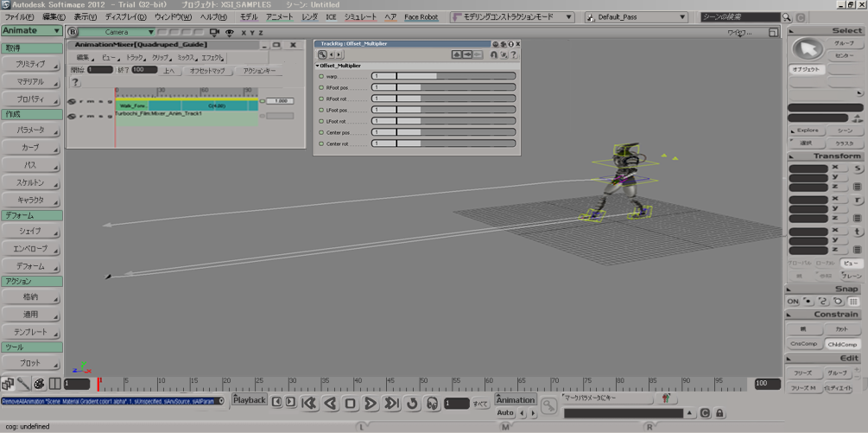Toggle the Snap ON button

(x=793, y=301)
